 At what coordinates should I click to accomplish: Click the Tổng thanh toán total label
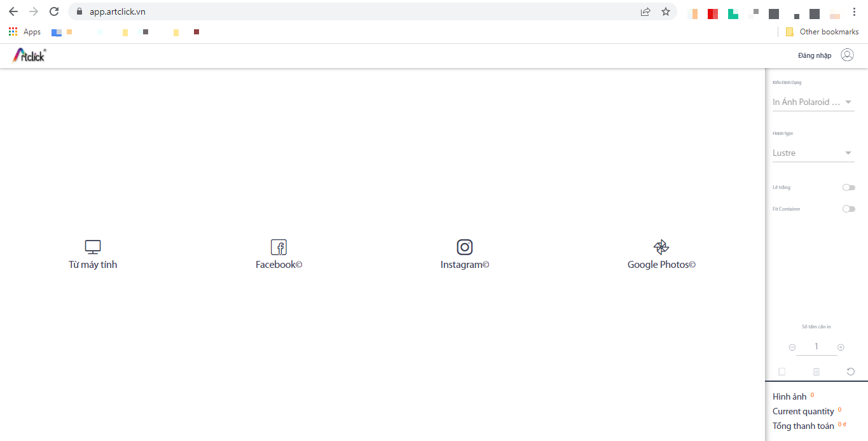click(x=803, y=426)
